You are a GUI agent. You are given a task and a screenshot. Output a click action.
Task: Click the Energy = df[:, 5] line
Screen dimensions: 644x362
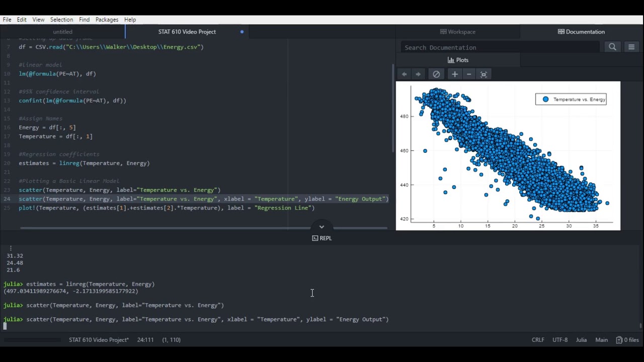click(47, 128)
